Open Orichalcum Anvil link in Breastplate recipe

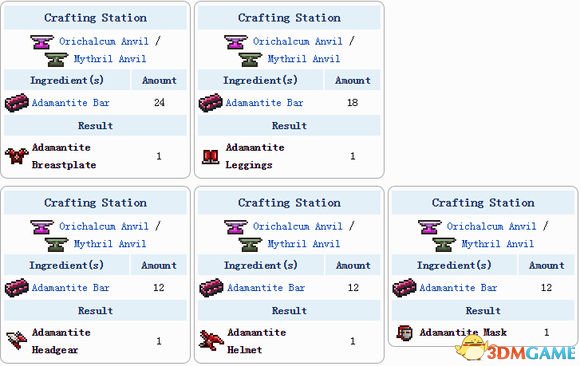104,41
